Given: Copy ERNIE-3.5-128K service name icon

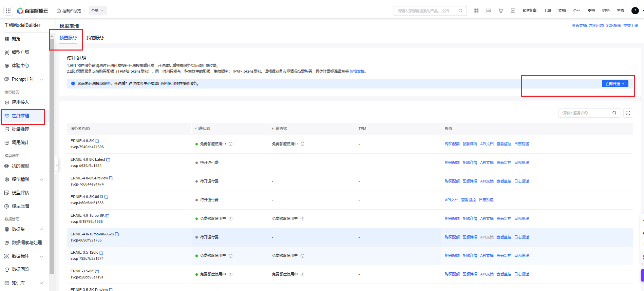Looking at the screenshot, I should coord(101,253).
